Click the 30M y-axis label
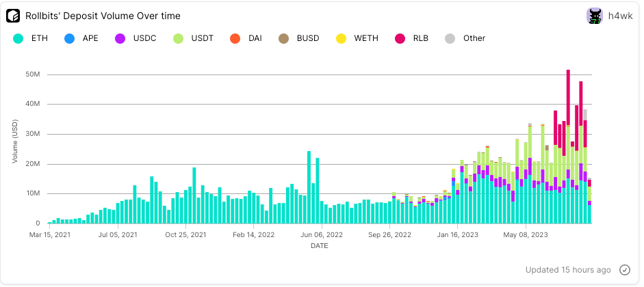 32,134
